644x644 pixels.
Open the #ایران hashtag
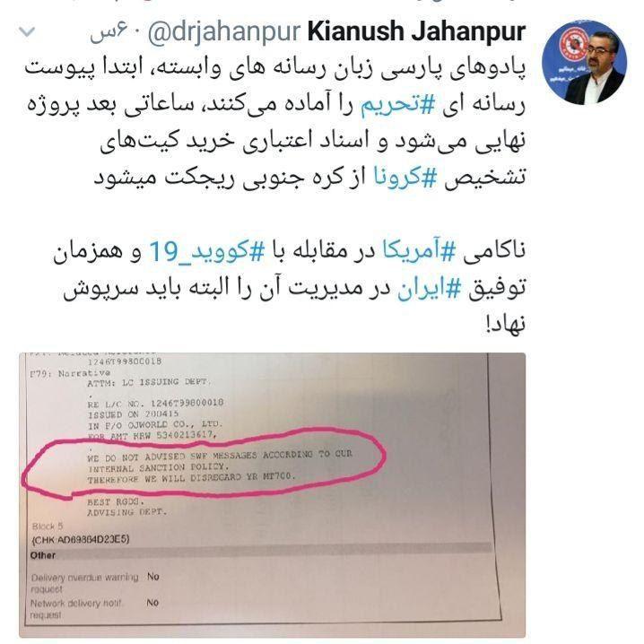(430, 288)
